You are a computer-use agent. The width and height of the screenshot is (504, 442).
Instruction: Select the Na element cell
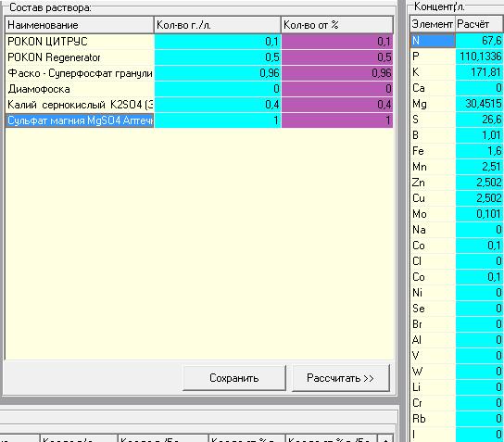pos(433,230)
